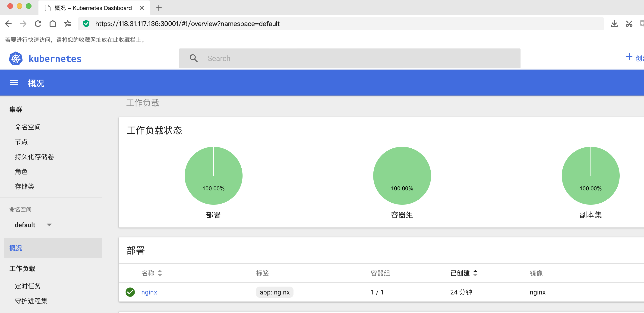Viewport: 644px width, 313px height.
Task: Click the Kubernetes logo icon
Action: tap(16, 59)
